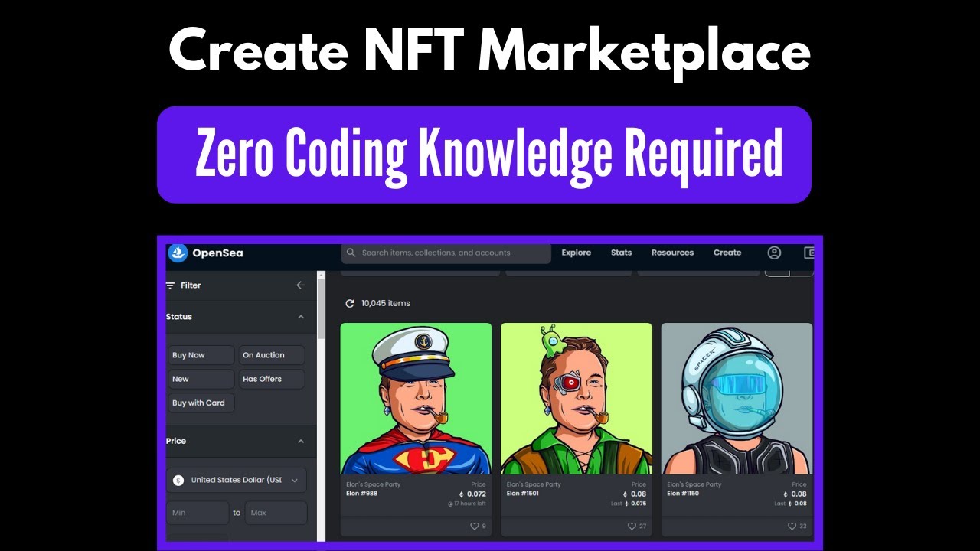Open the Create menu

click(x=727, y=253)
